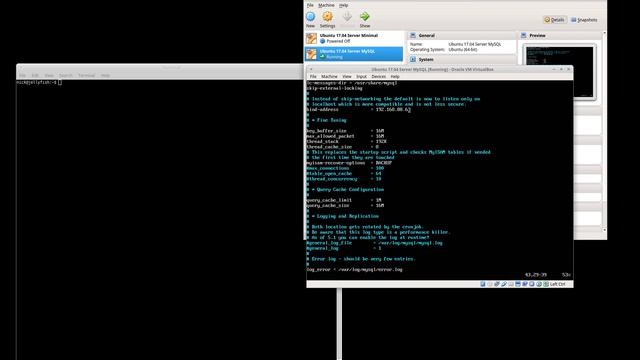
Task: Click the mouse integration status bar icon
Action: 539,284
